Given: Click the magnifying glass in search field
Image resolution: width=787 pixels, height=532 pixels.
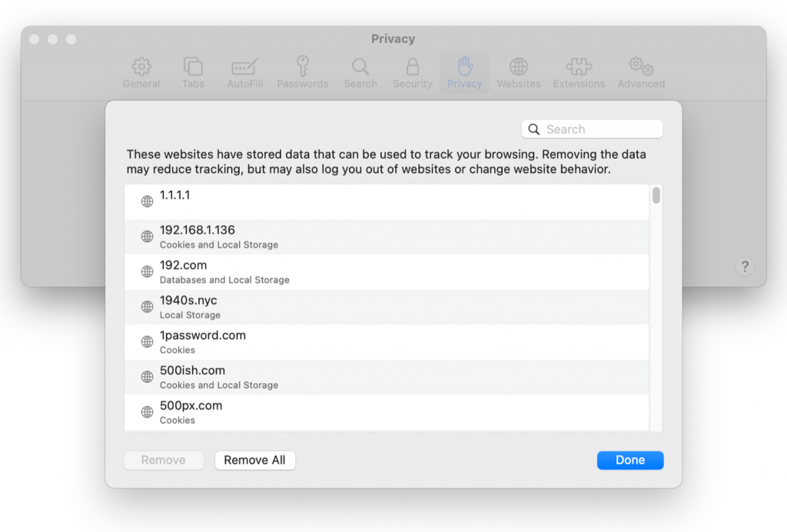Looking at the screenshot, I should tap(534, 128).
